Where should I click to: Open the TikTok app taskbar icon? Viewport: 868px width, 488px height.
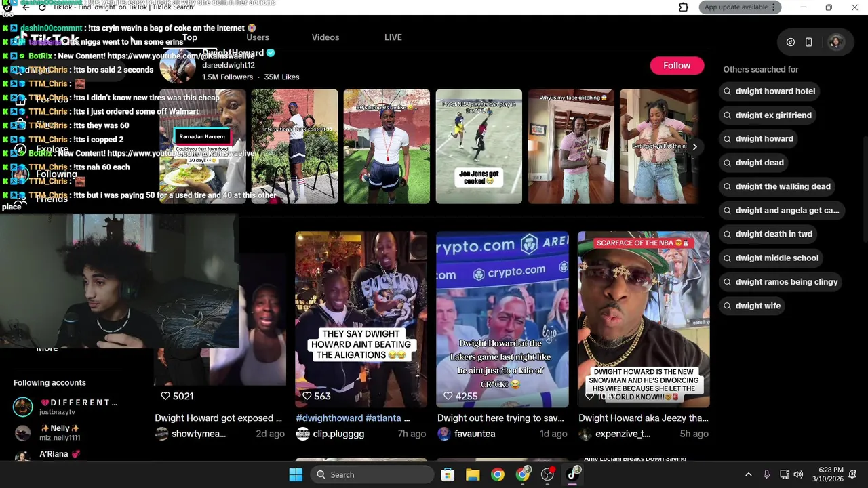pos(573,474)
